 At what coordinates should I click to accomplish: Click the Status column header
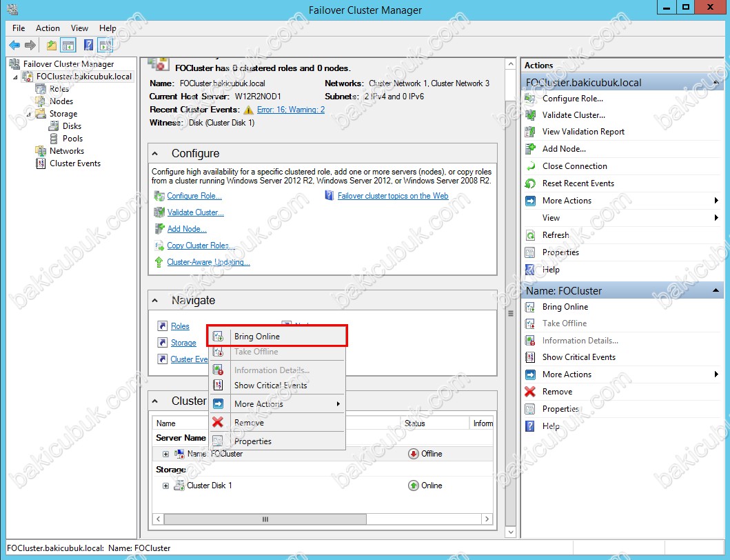tap(435, 423)
